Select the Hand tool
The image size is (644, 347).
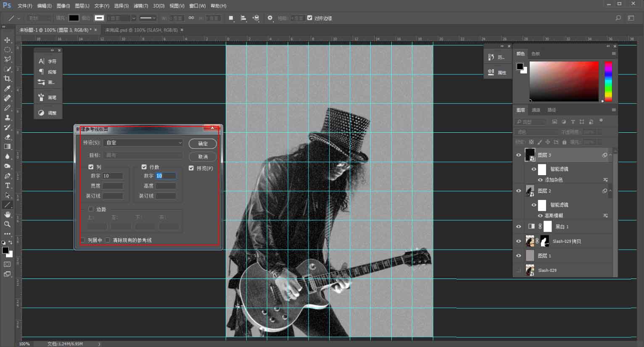[x=7, y=215]
